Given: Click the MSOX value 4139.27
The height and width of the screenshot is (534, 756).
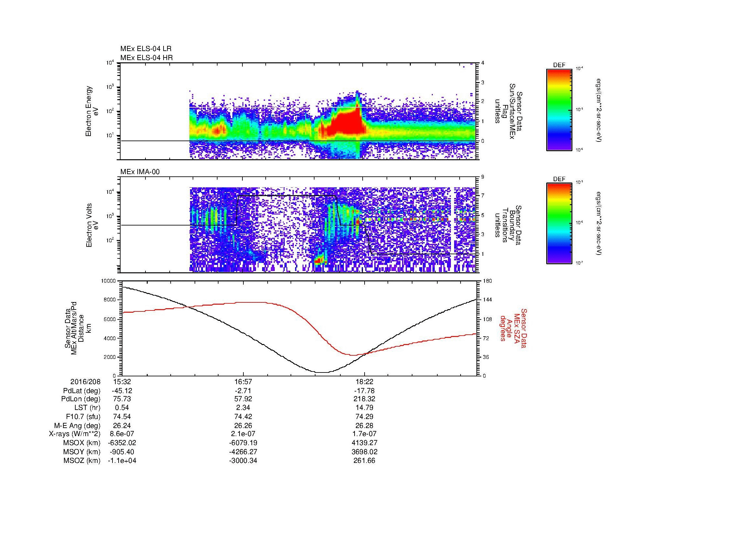Looking at the screenshot, I should click(364, 443).
